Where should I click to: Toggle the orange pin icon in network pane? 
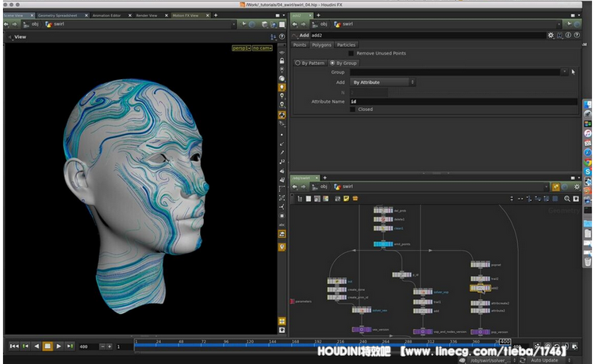[x=555, y=187]
